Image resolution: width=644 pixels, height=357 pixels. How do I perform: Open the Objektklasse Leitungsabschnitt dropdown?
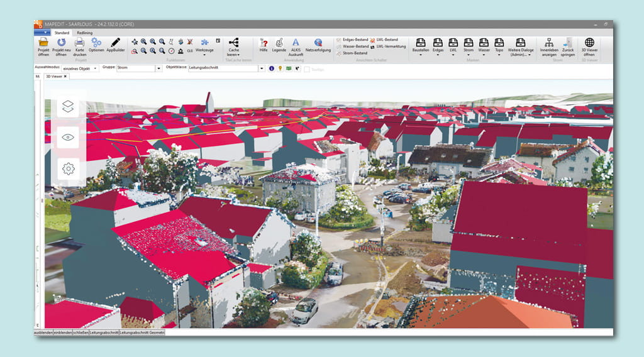pos(262,69)
